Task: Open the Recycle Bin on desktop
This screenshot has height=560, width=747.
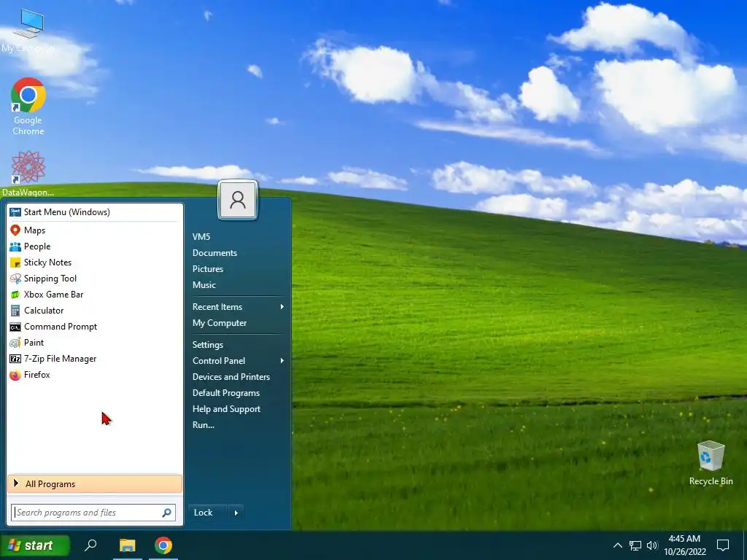Action: click(x=711, y=463)
